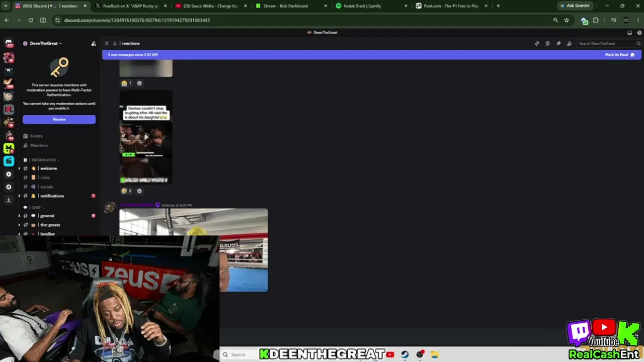This screenshot has width=644, height=362.
Task: Open the Discord inbox icon
Action: pos(629,33)
